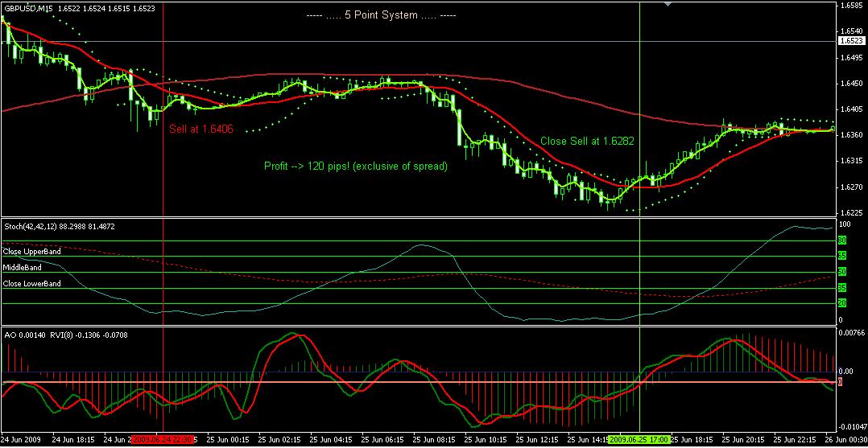Click the green stochastic level tag 20
Screen dimensions: 868x448
click(x=842, y=304)
